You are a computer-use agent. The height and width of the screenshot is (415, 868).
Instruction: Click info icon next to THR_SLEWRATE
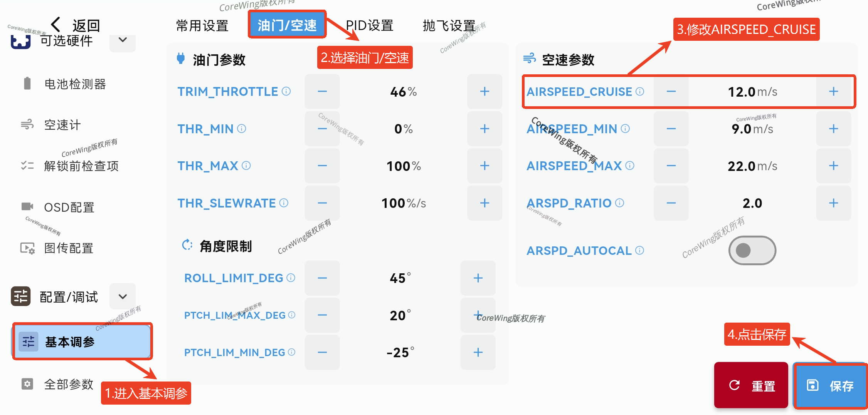(x=284, y=203)
